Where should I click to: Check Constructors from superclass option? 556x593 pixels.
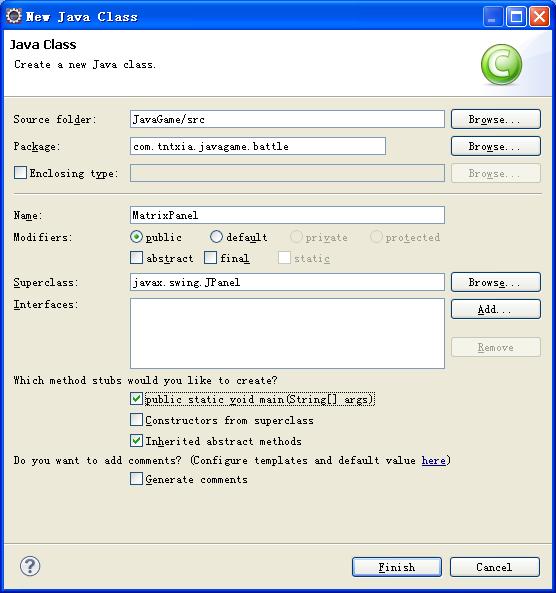(136, 420)
